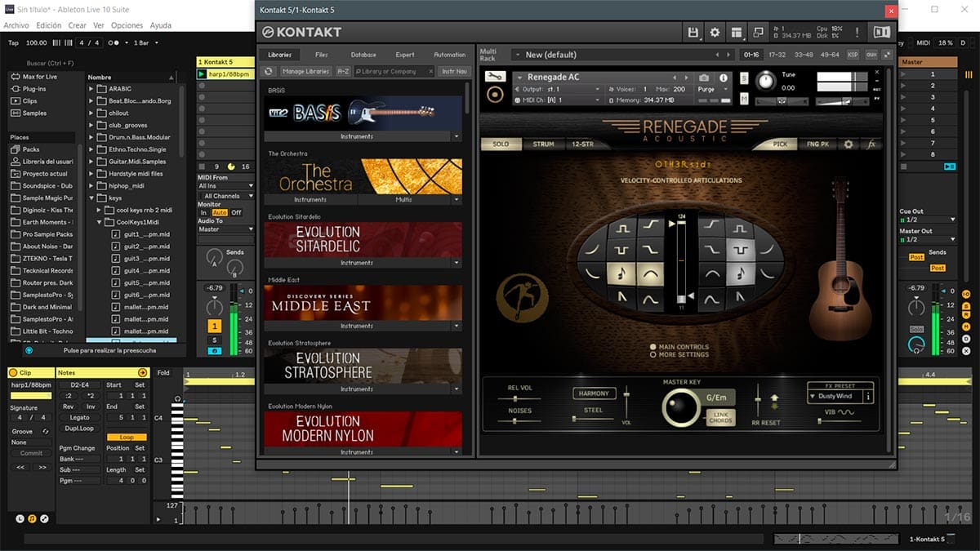Open Archivo menu in Ableton
Image resolution: width=980 pixels, height=551 pixels.
click(x=16, y=25)
